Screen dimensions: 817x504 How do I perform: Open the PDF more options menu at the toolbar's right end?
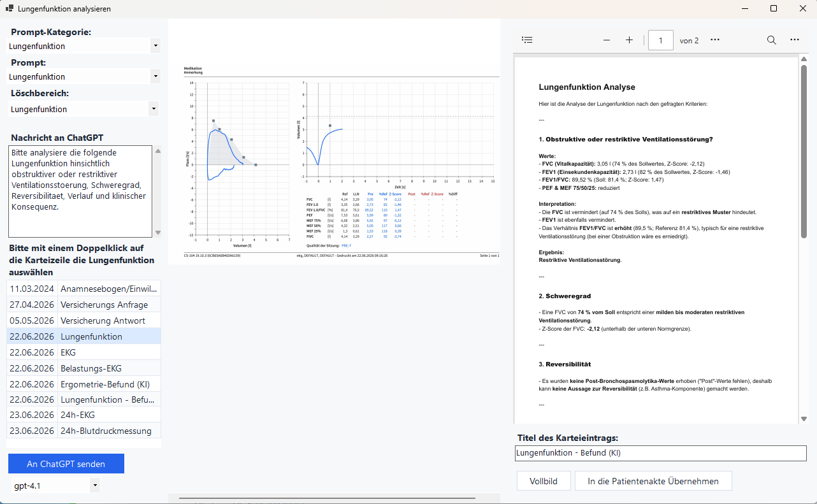coord(795,40)
